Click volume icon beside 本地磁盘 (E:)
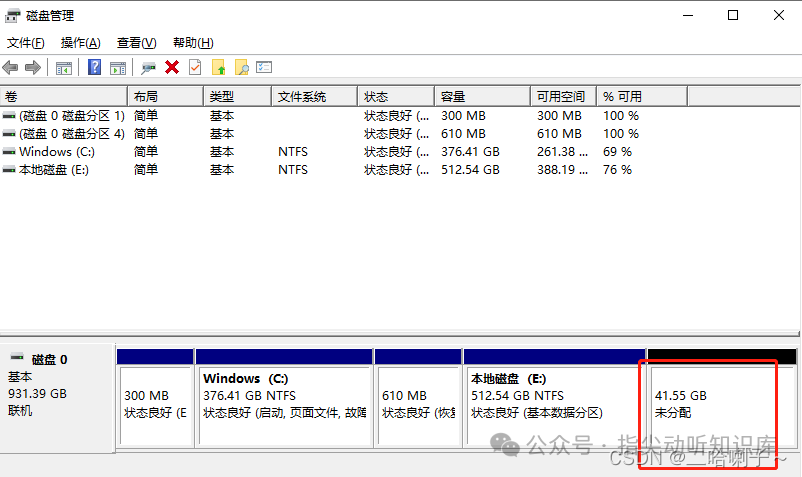 tap(9, 170)
